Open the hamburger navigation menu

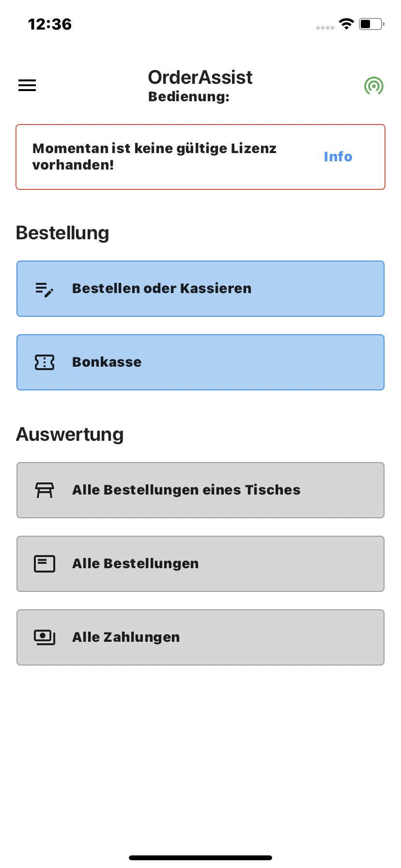coord(27,86)
